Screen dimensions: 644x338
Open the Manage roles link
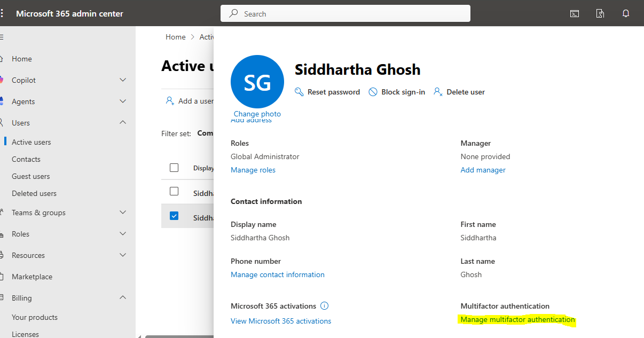tap(253, 170)
